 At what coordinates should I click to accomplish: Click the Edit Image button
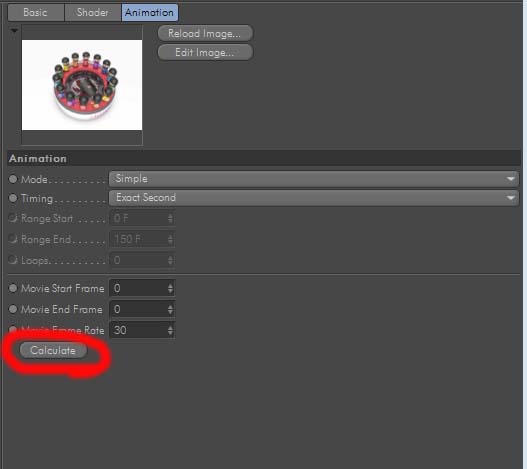[x=205, y=52]
